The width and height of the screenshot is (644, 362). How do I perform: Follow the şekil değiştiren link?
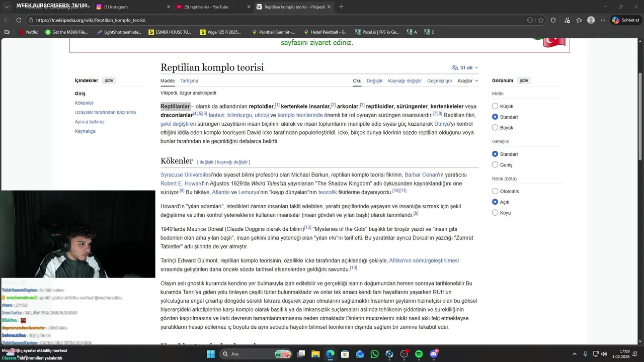178,124
